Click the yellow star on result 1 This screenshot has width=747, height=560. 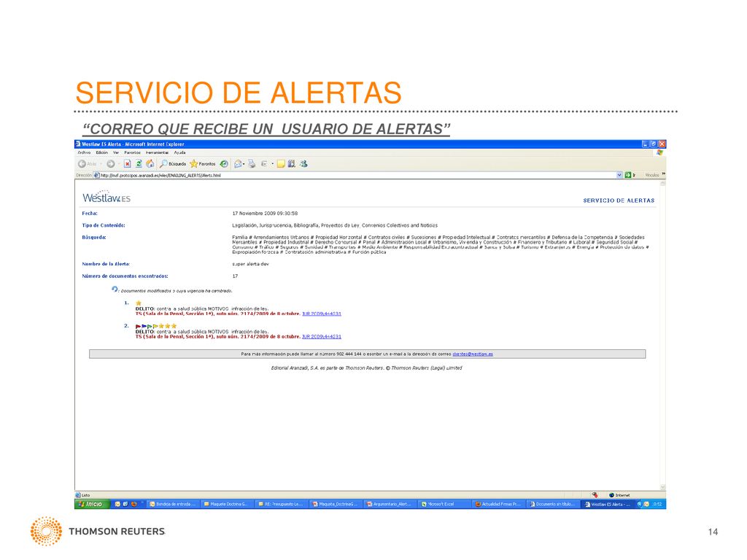coord(139,303)
